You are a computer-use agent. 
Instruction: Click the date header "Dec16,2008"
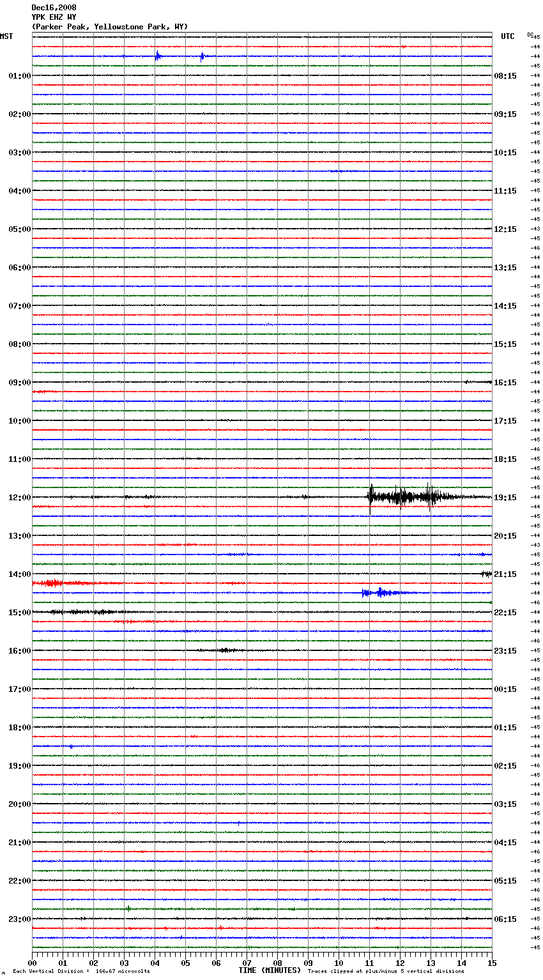[54, 8]
